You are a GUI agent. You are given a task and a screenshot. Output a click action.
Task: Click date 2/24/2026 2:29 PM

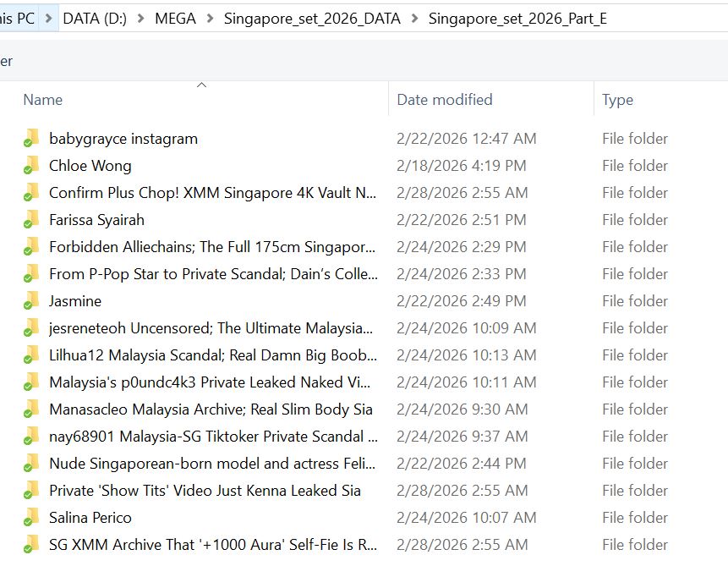click(461, 247)
